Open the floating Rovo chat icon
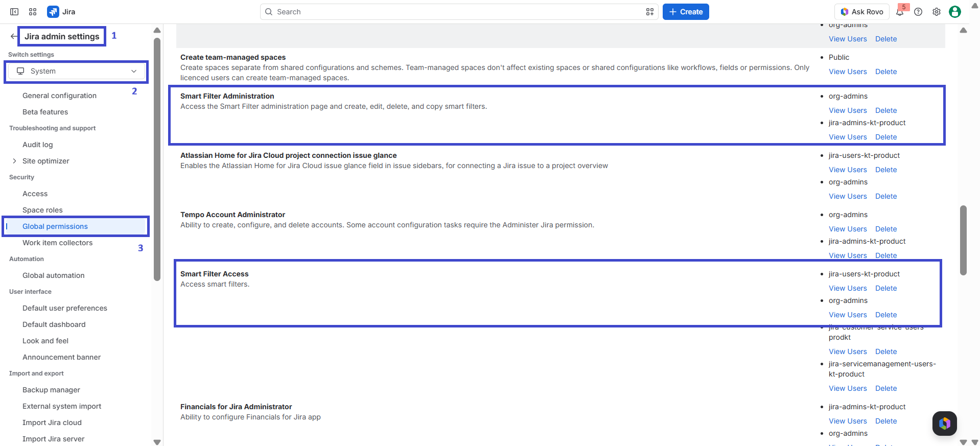This screenshot has height=446, width=980. click(x=945, y=424)
